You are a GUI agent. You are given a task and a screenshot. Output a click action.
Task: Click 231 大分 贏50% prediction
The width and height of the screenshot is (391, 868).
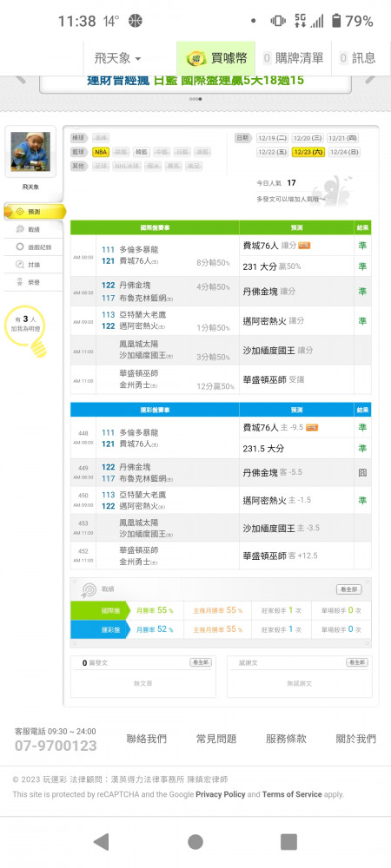(x=272, y=266)
